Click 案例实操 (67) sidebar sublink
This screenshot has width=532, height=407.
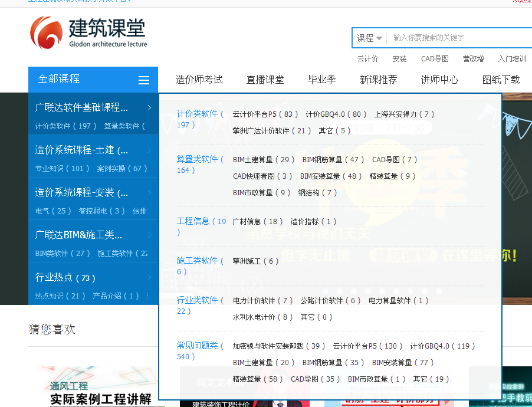click(x=122, y=168)
